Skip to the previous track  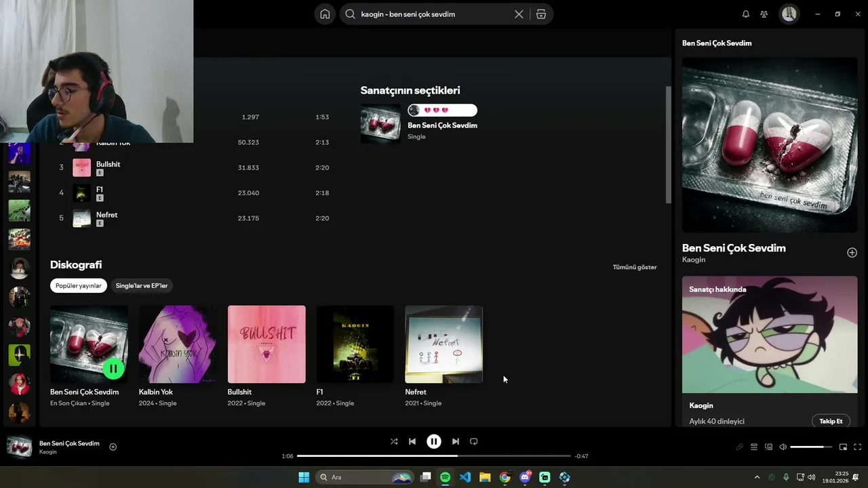[x=412, y=441]
